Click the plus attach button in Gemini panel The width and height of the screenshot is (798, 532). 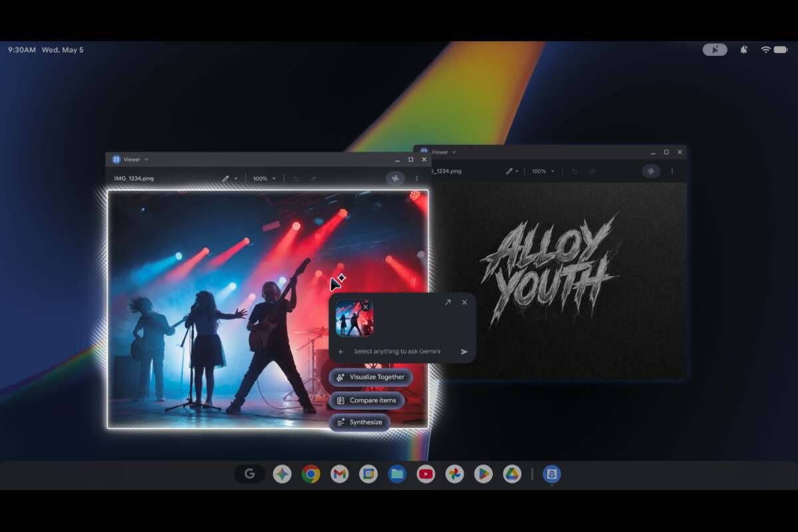click(x=340, y=352)
